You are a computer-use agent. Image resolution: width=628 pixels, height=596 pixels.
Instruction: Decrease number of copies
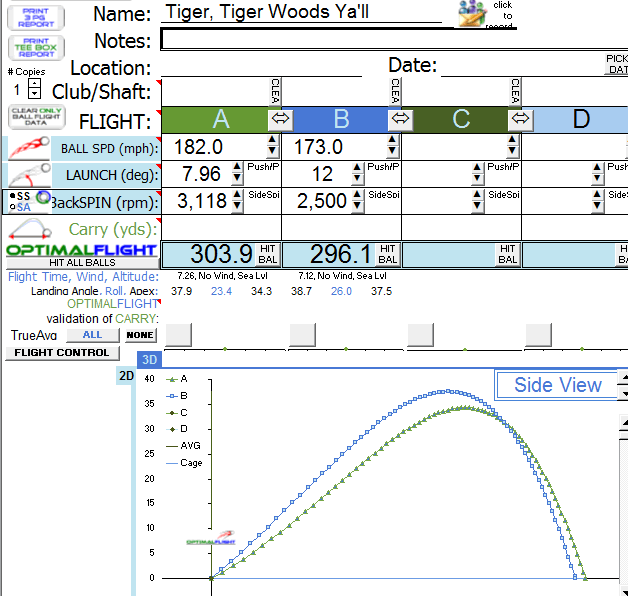[x=34, y=93]
